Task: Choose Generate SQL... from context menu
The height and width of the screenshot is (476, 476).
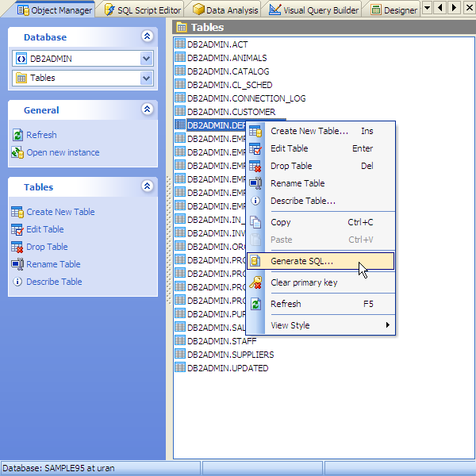Action: pyautogui.click(x=301, y=261)
